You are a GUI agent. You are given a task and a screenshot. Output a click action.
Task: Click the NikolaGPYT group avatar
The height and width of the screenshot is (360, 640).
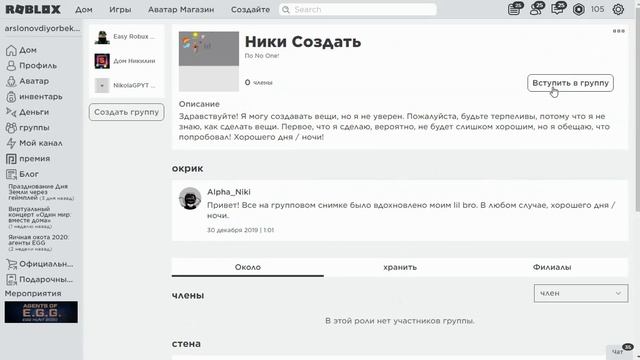coord(102,86)
